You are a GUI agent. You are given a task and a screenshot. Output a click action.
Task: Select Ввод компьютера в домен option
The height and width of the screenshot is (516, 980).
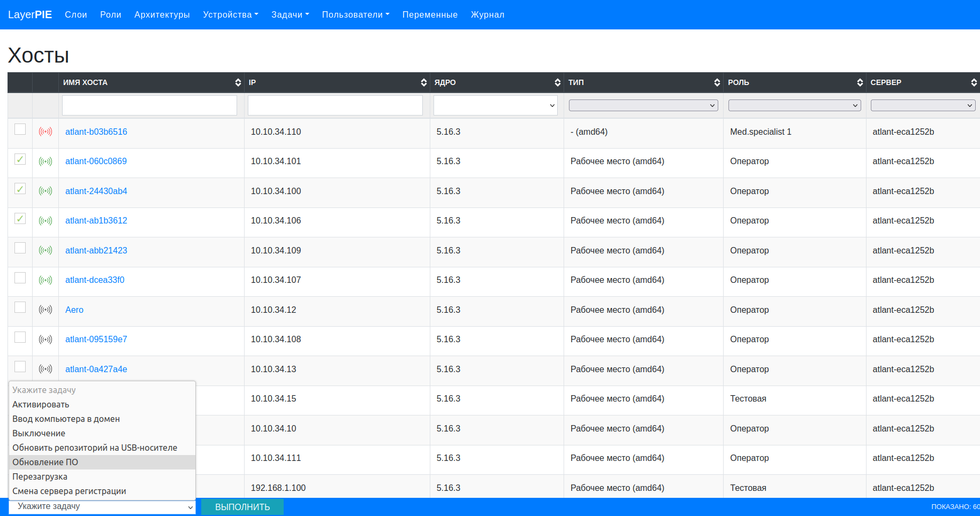(x=102, y=419)
